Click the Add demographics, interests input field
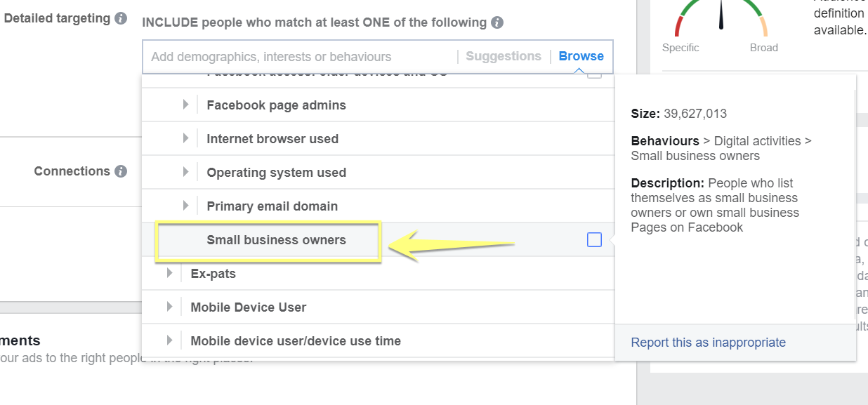Viewport: 868px width, 405px height. [301, 57]
